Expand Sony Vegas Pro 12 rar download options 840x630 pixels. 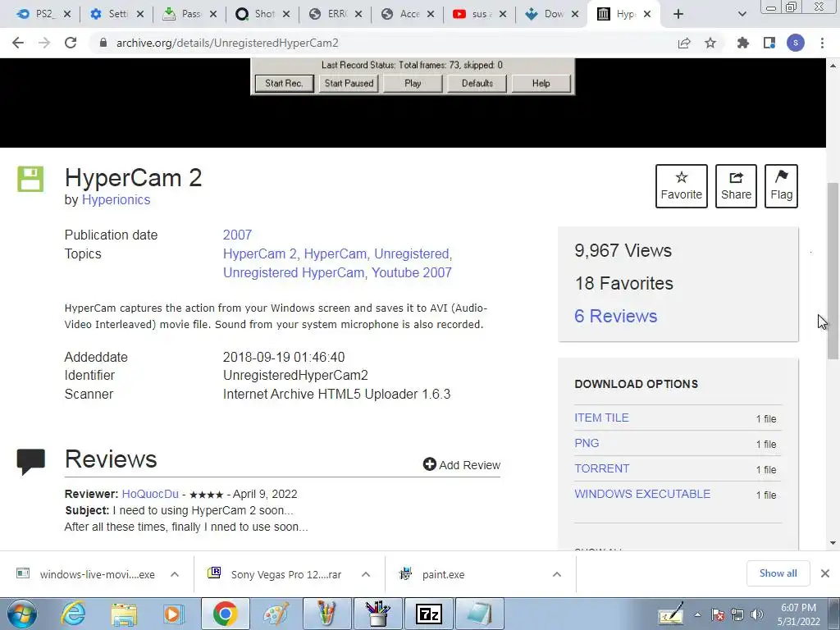click(x=366, y=574)
